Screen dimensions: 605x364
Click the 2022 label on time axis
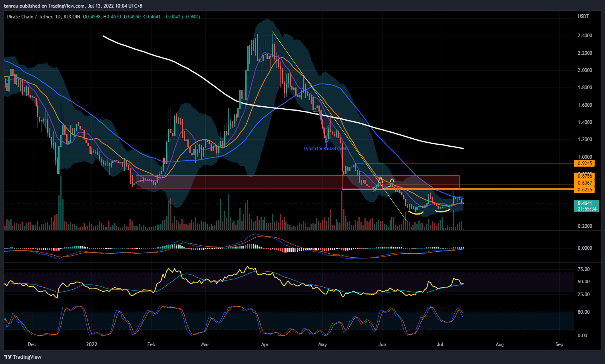point(92,344)
